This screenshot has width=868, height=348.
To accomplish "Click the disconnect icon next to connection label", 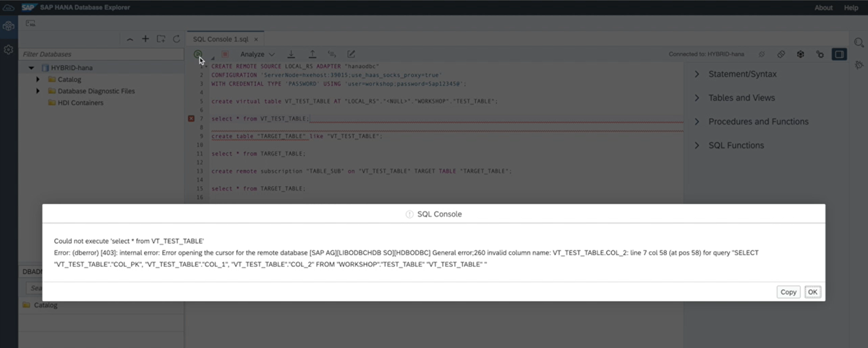I will click(x=762, y=54).
